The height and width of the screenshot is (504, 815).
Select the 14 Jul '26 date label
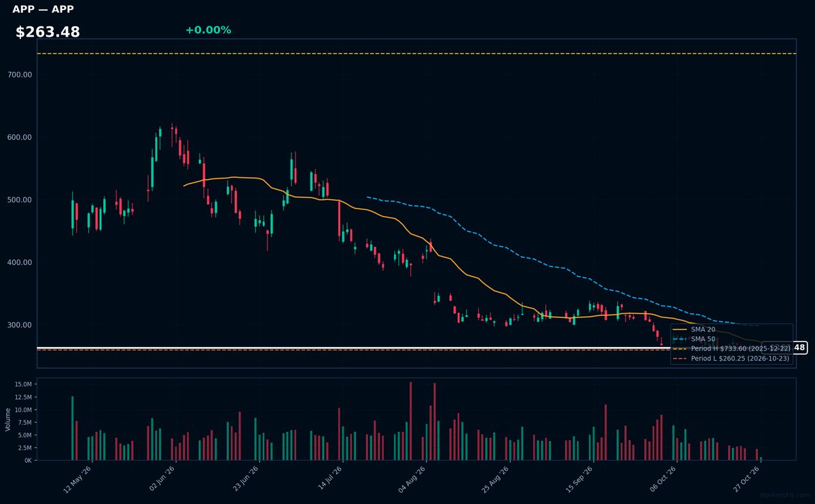pos(329,480)
